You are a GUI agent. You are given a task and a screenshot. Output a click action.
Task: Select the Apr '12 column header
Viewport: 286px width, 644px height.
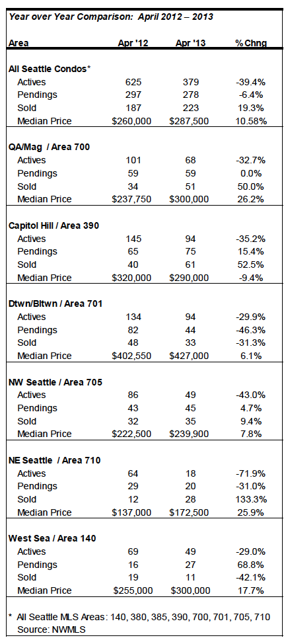[x=131, y=43]
